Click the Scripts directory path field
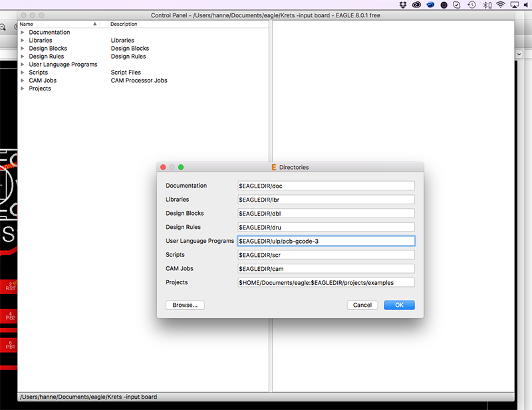The height and width of the screenshot is (410, 532). (x=326, y=255)
